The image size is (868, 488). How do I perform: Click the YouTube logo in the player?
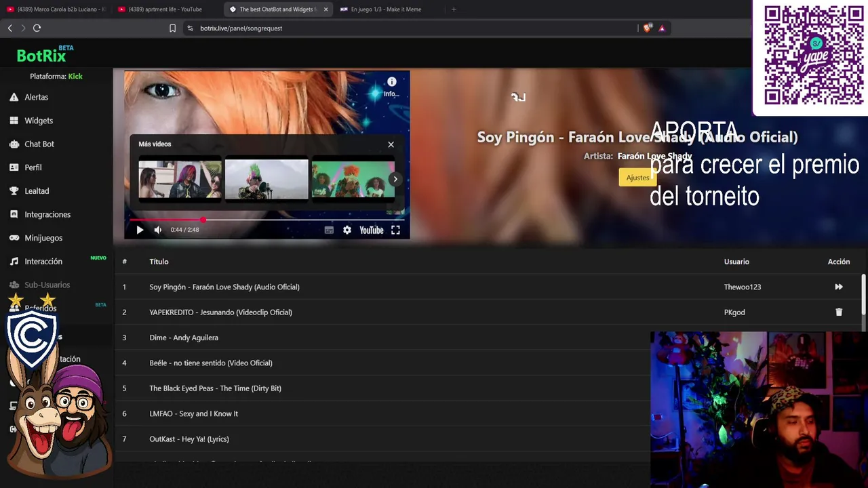[x=372, y=230]
